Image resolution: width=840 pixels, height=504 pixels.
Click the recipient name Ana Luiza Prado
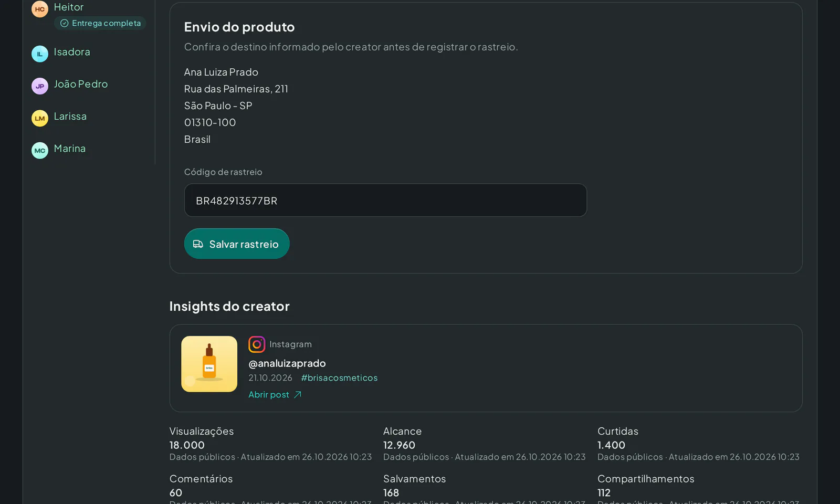coord(221,72)
